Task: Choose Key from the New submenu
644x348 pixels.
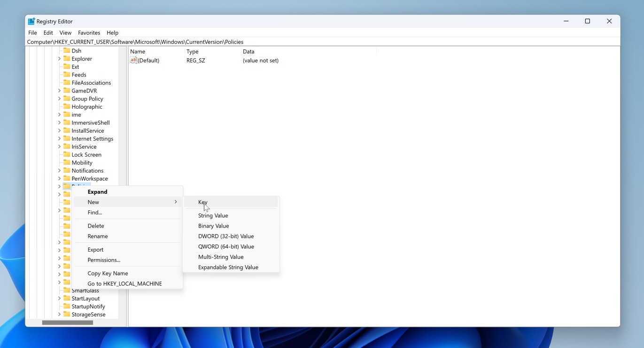Action: pos(231,202)
